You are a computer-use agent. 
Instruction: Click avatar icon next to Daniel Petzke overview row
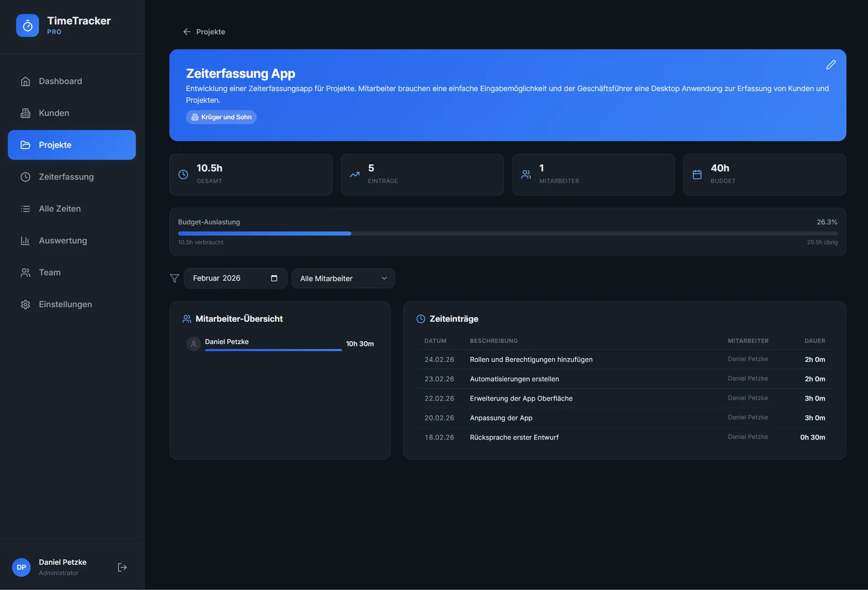pos(194,344)
